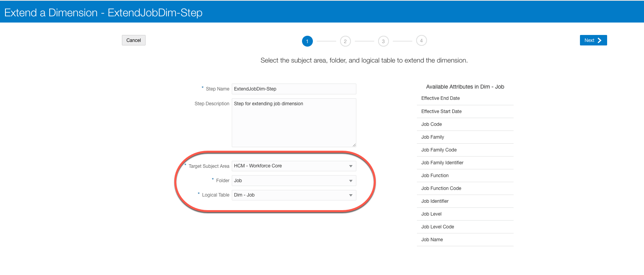Choose the Job Code attribute

(432, 124)
